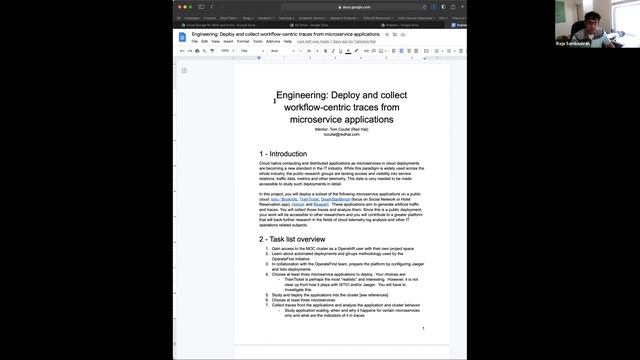
Task: Align the text right
Action: 409,51
